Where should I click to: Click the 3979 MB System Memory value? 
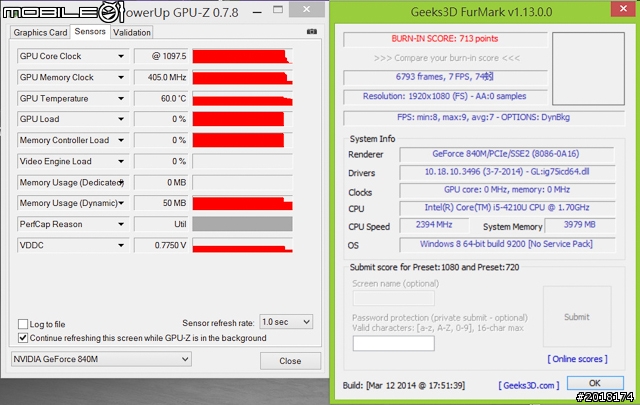[x=580, y=225]
